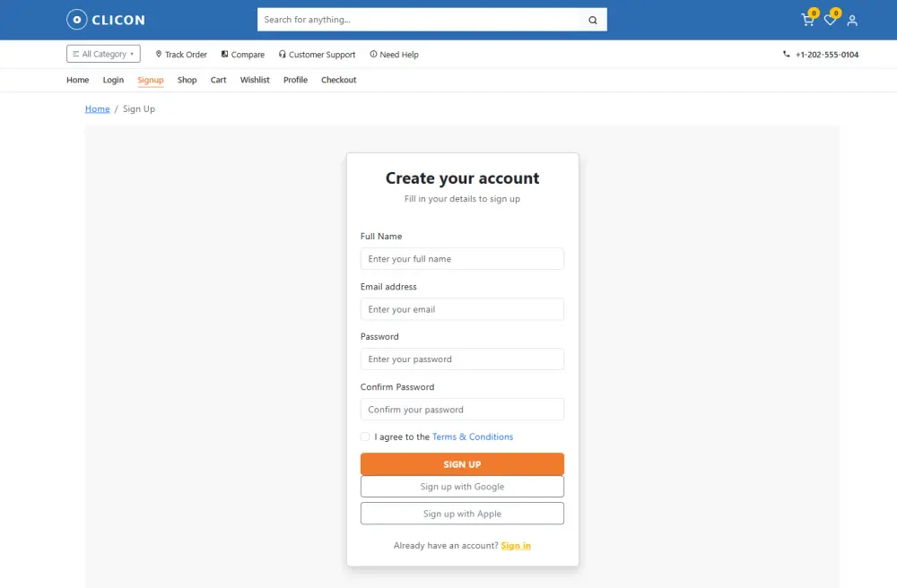Expand the All Category dropdown
Screen dimensions: 897x588
click(x=103, y=54)
